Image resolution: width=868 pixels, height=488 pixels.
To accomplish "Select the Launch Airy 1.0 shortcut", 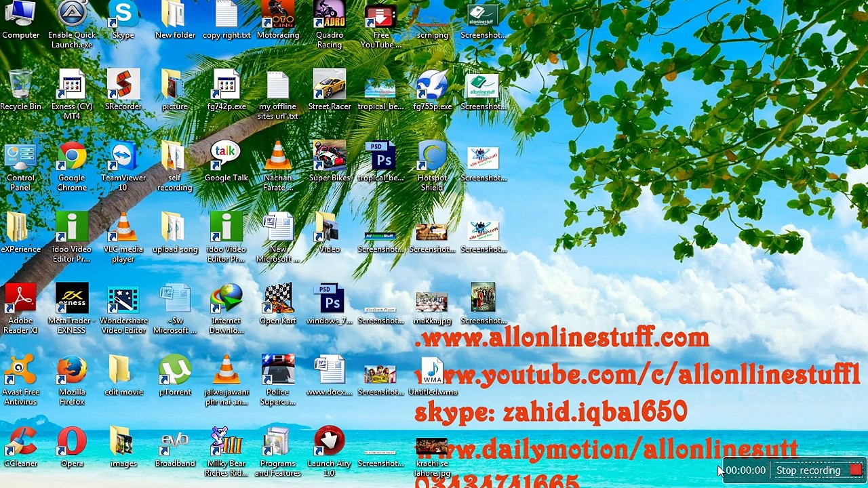I will pyautogui.click(x=330, y=452).
